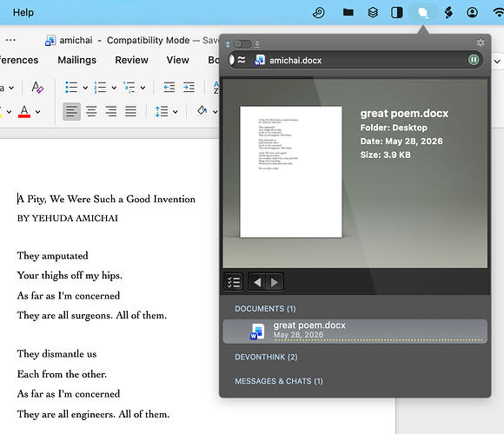
Task: Collapse the DOCUMENTS (1) section
Action: 265,308
